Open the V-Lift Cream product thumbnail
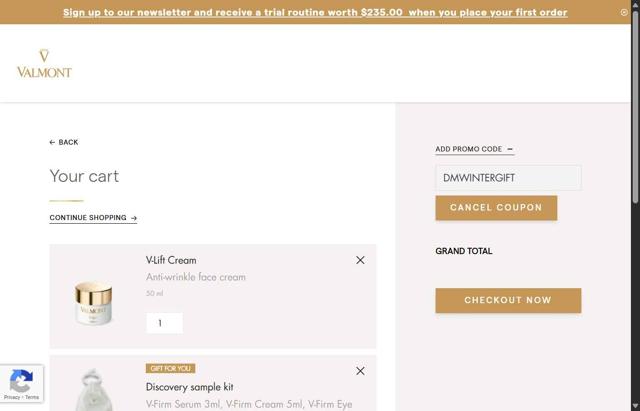The height and width of the screenshot is (411, 640). click(94, 301)
